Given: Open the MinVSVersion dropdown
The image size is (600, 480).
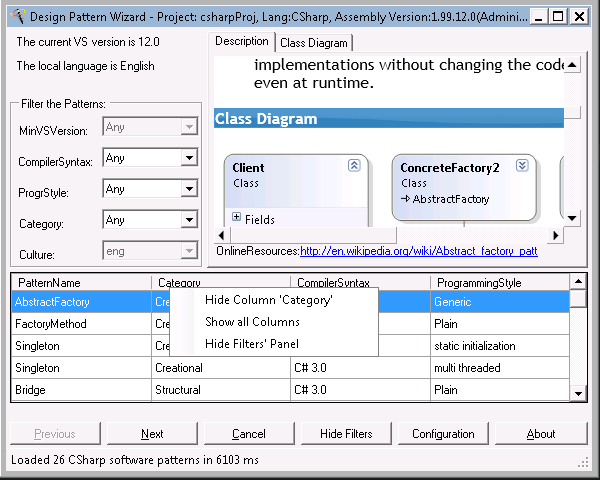Looking at the screenshot, I should click(189, 126).
